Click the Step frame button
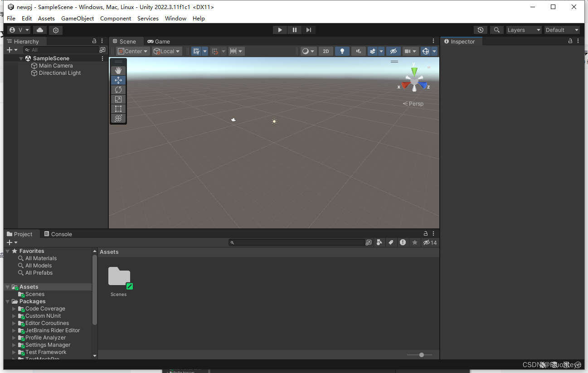This screenshot has width=588, height=373. click(x=308, y=30)
